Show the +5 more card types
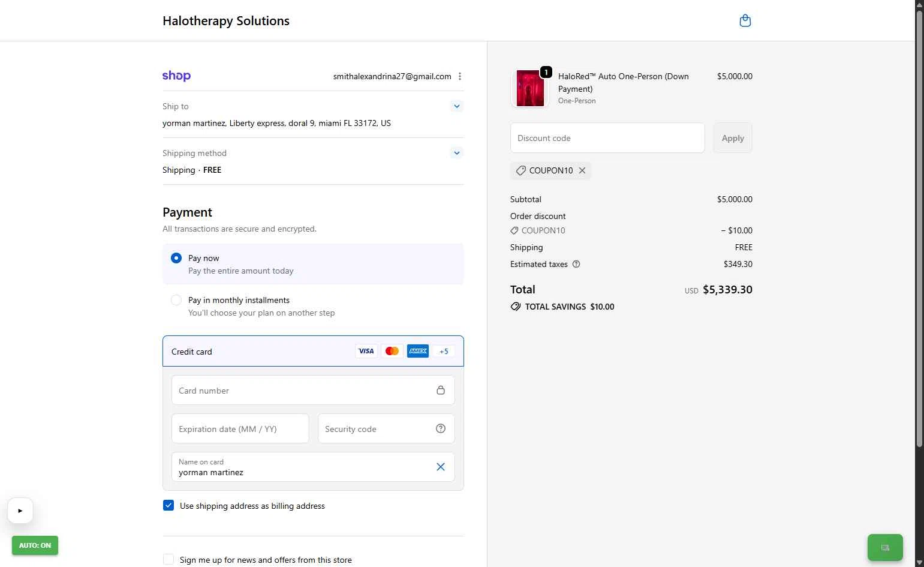The width and height of the screenshot is (924, 567). (444, 352)
